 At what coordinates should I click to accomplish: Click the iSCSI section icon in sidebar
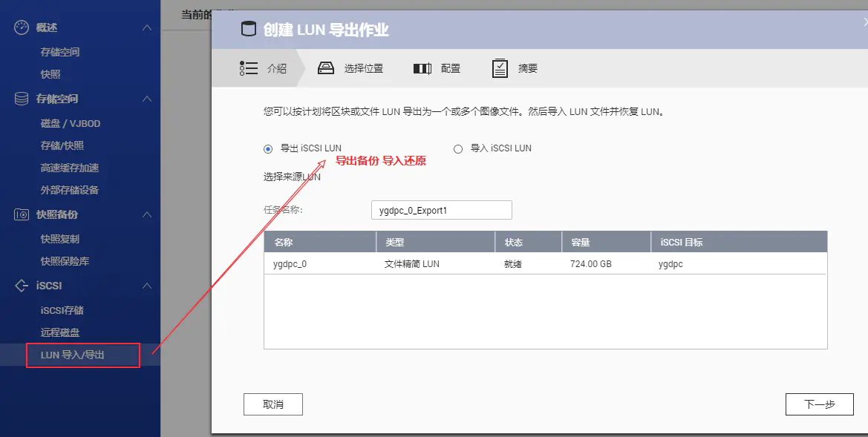22,286
